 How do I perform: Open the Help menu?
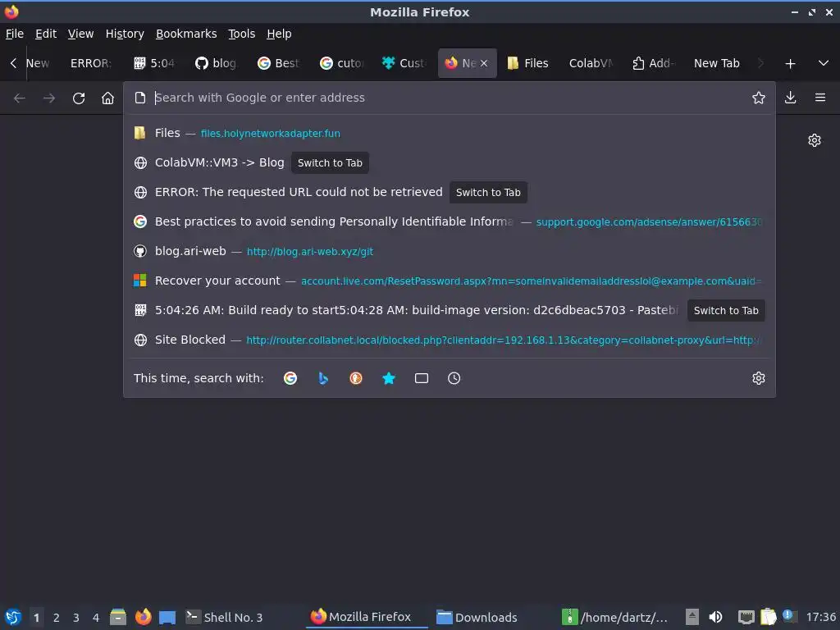coord(279,34)
